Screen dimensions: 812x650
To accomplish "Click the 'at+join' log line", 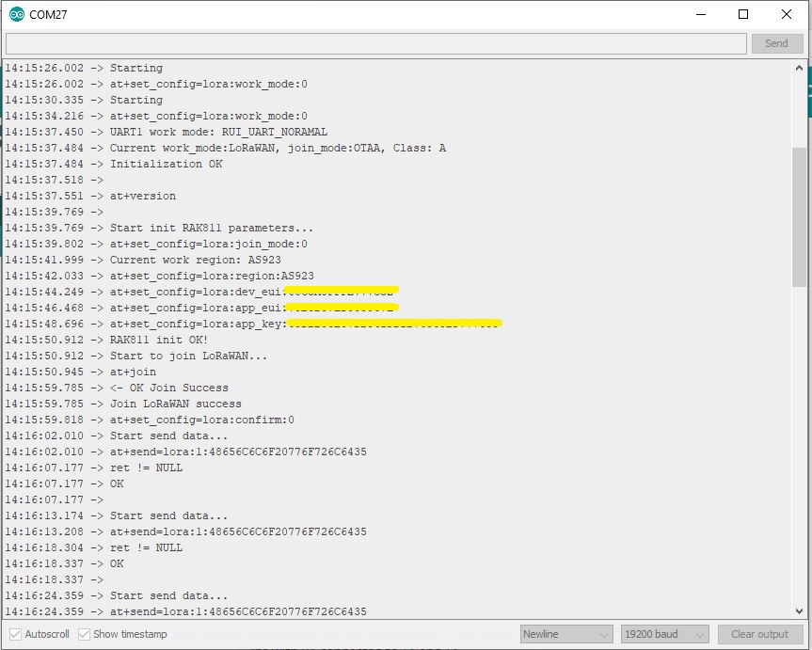I will [x=133, y=372].
